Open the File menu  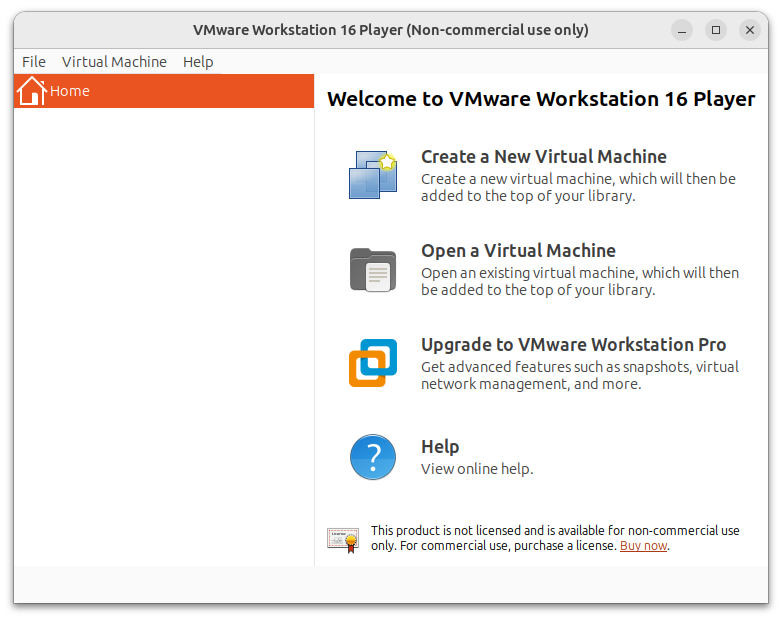pos(33,62)
